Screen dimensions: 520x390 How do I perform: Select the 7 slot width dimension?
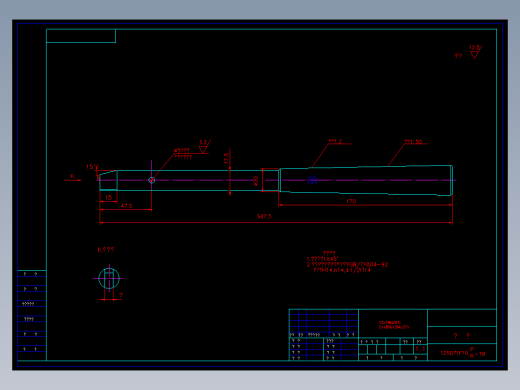coord(121,295)
